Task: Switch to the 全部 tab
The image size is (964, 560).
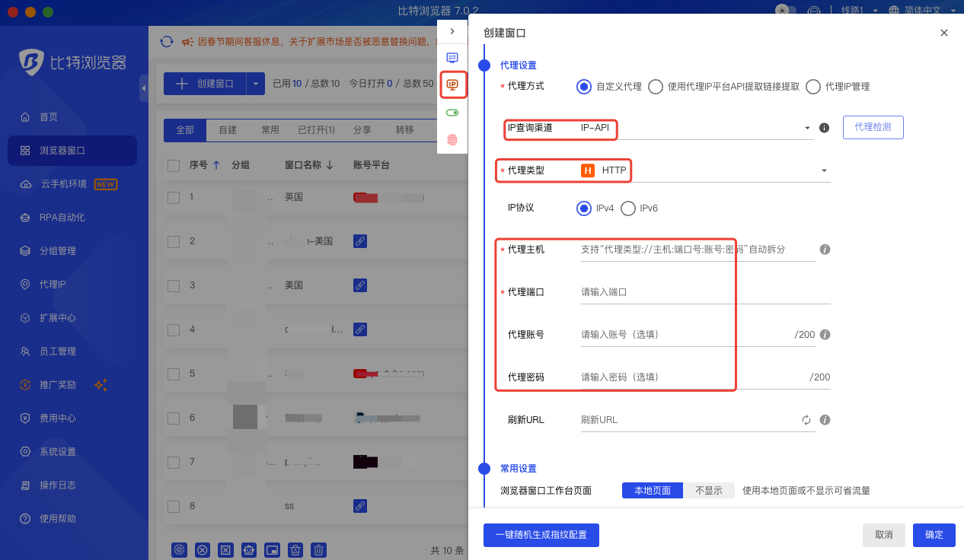Action: 185,130
